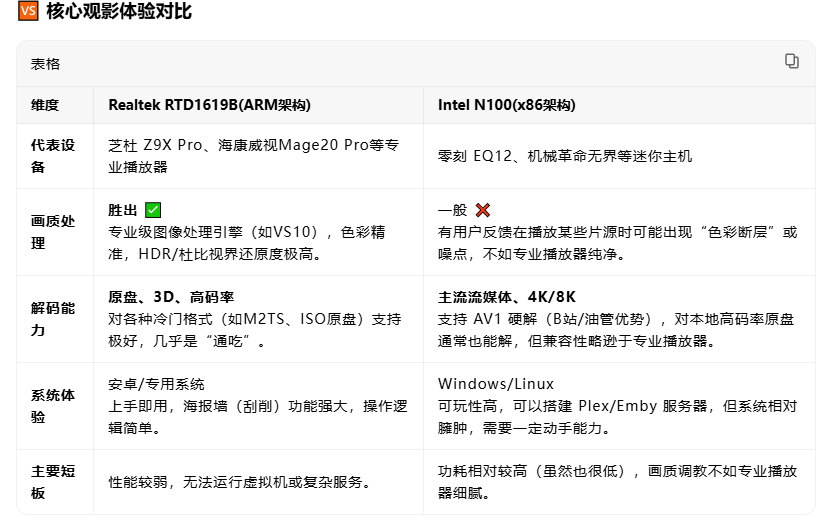This screenshot has width=827, height=522.
Task: Click the bold 胜出 text
Action: 122,210
